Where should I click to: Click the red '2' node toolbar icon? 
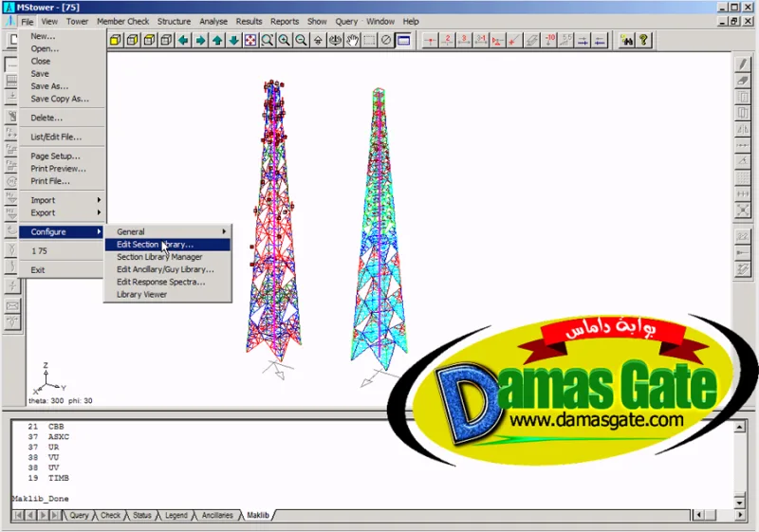click(x=447, y=40)
